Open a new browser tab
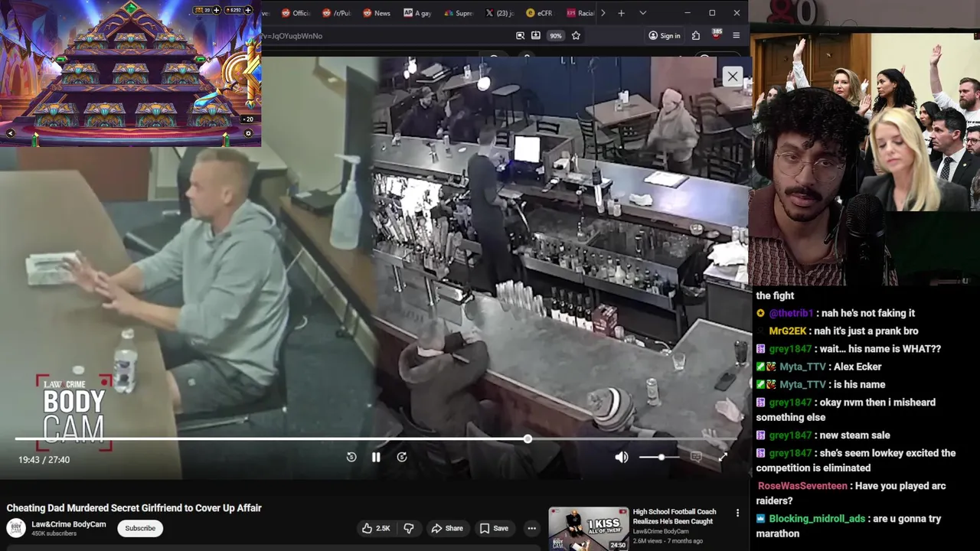Image resolution: width=980 pixels, height=551 pixels. click(621, 13)
